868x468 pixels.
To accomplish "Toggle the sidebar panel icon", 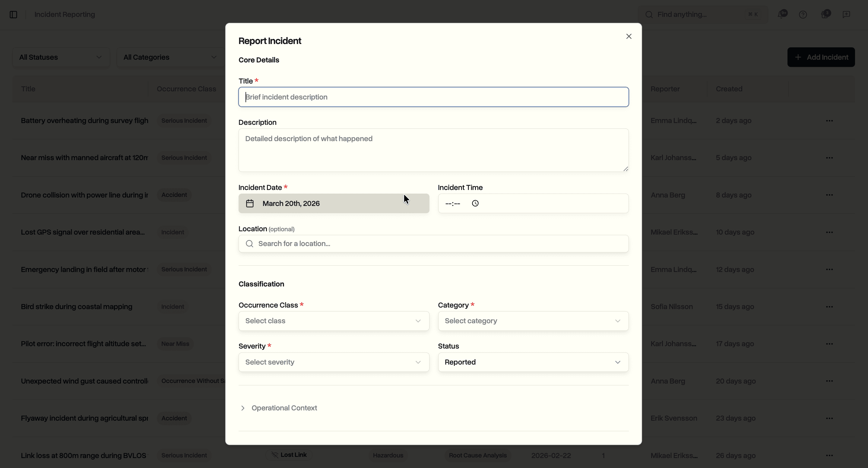I will (13, 14).
